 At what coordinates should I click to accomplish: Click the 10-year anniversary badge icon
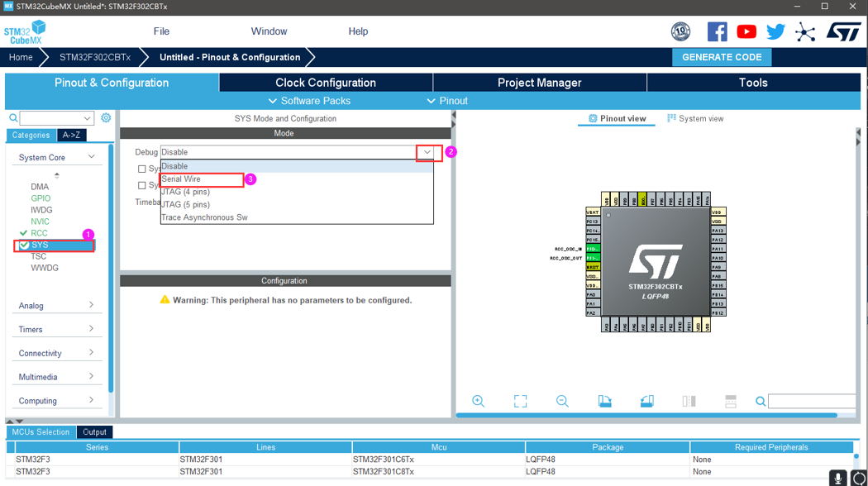tap(680, 31)
